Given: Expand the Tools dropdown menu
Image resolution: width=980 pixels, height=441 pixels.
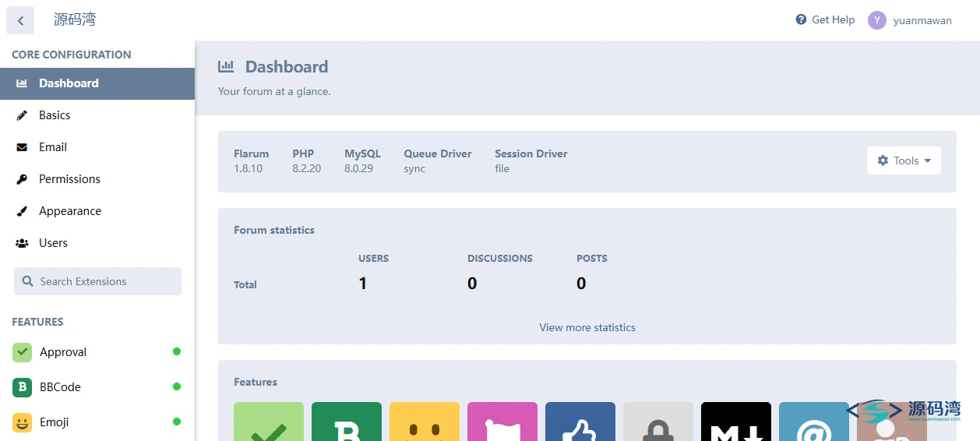Looking at the screenshot, I should (x=904, y=161).
